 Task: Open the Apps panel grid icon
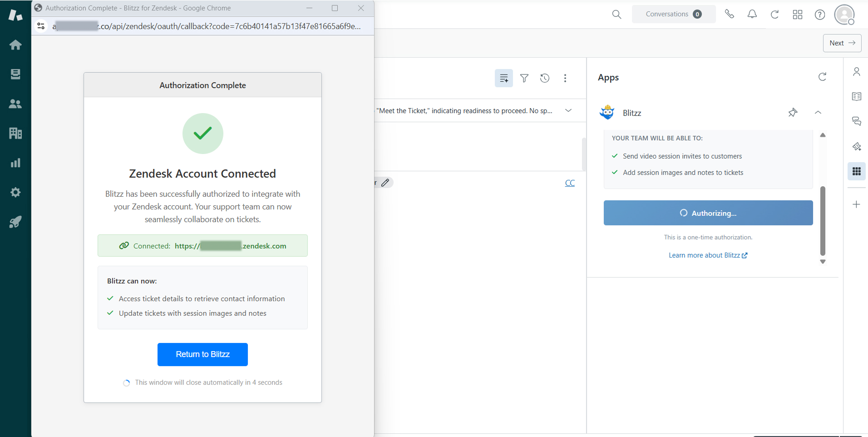(857, 171)
